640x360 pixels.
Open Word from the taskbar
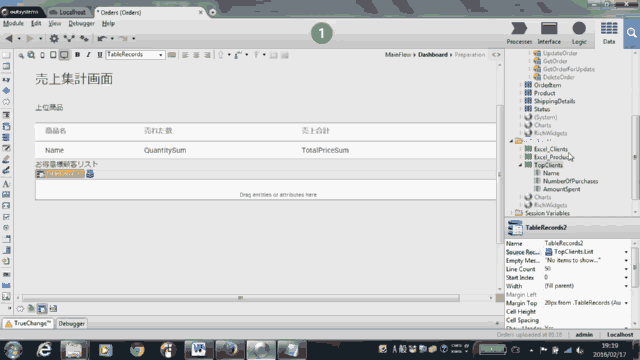pos(198,350)
